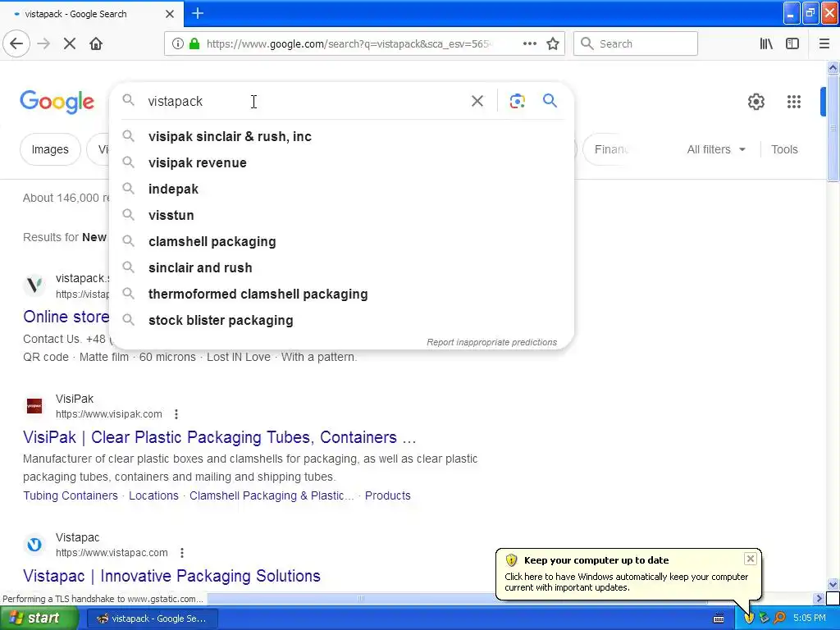Choose suggestion 'thermoformed clamshell packaging'
The image size is (840, 630).
[342, 294]
